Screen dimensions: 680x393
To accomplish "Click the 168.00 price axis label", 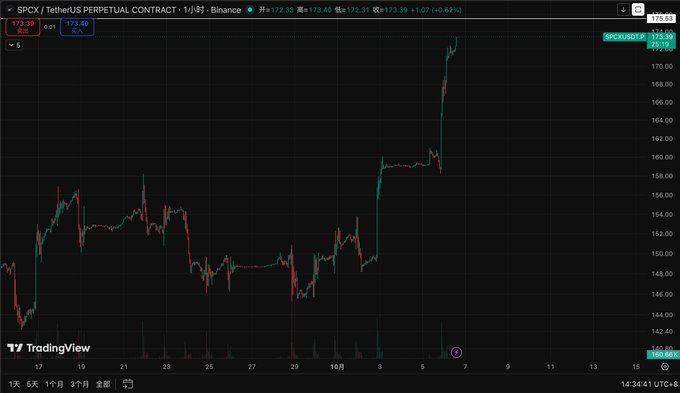I will 662,84.
